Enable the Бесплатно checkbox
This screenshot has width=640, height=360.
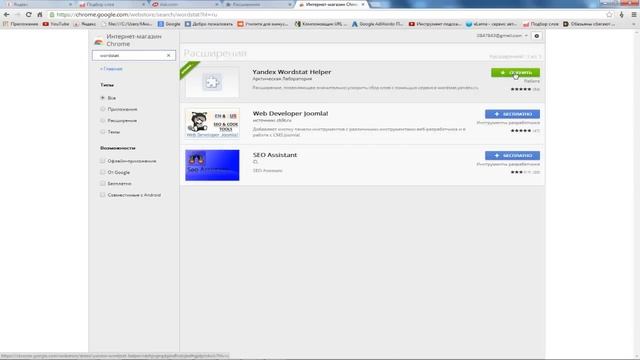point(103,184)
